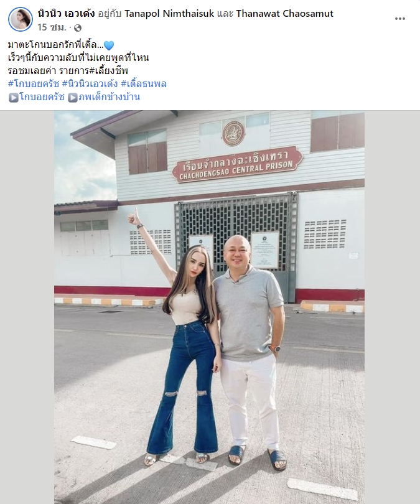The width and height of the screenshot is (420, 504).
Task: Open the ภพเด็กข้างบ้าน channel link
Action: tap(110, 96)
